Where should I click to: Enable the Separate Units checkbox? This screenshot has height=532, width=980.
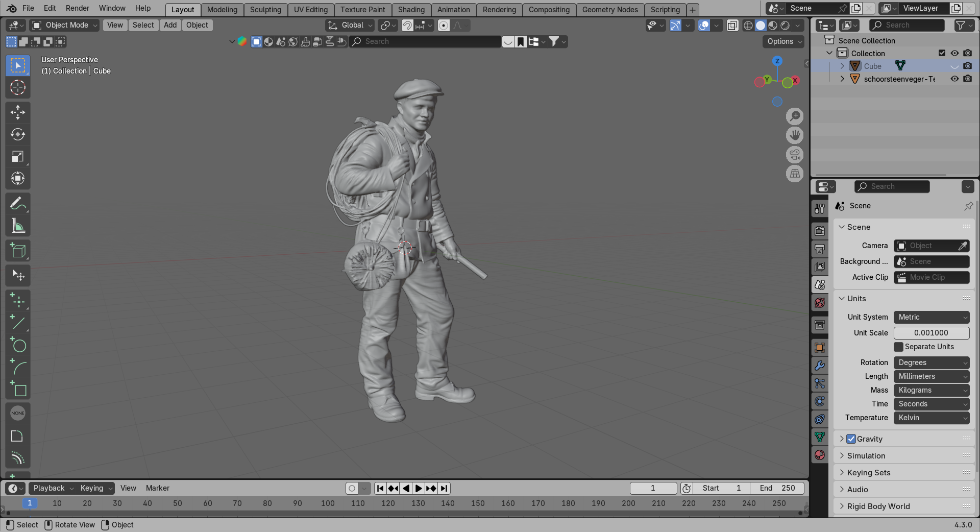[x=899, y=347]
